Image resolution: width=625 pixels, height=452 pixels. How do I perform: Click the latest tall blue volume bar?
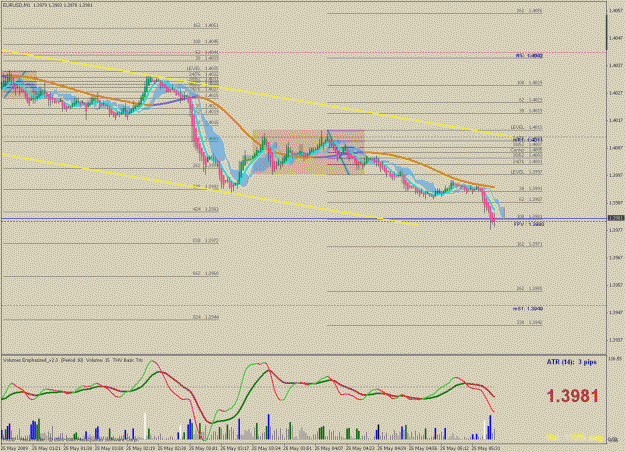pyautogui.click(x=490, y=428)
